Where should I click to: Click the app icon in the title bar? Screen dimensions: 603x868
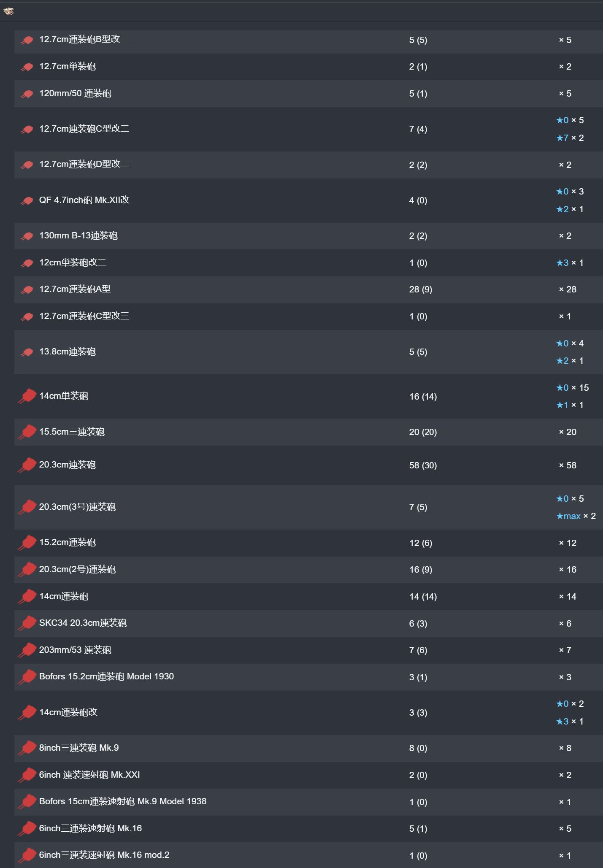click(x=8, y=11)
